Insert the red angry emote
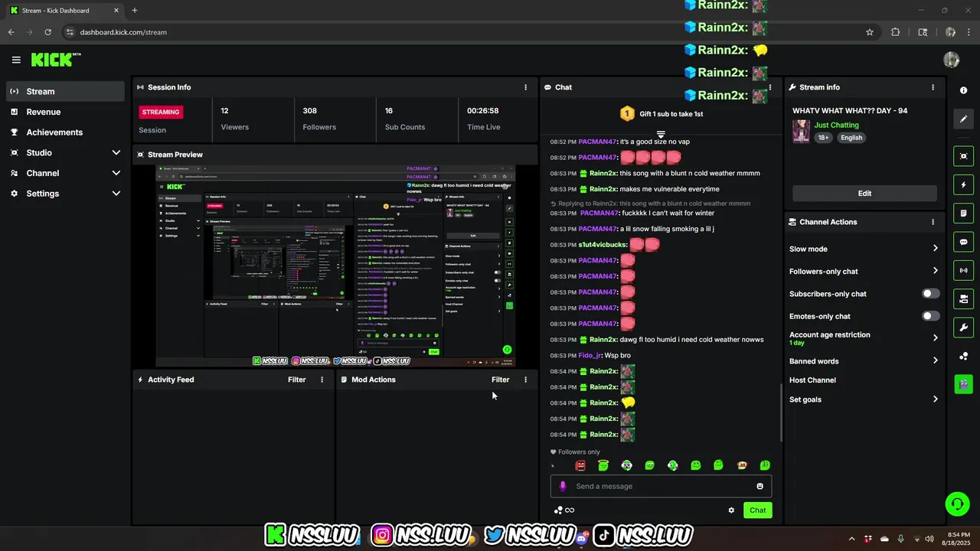 tap(580, 465)
